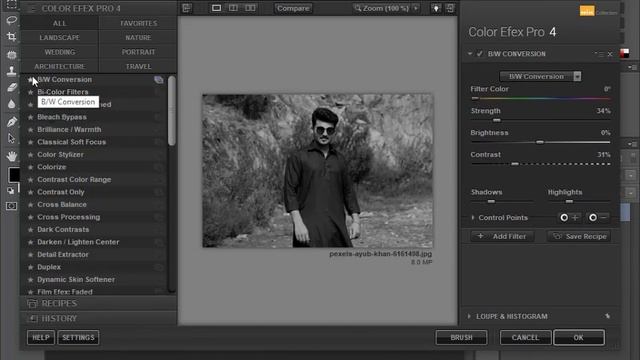640x360 pixels.
Task: Click the Strength slider track
Action: pos(540,120)
